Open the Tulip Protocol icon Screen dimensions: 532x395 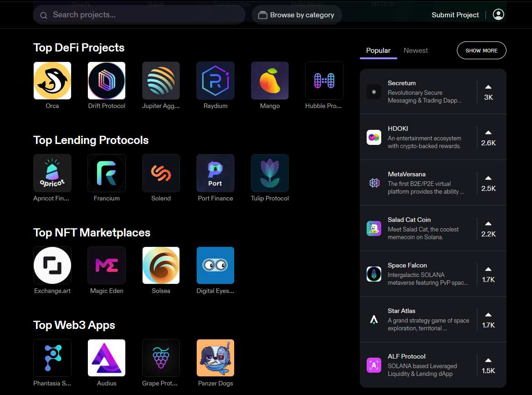(x=270, y=173)
